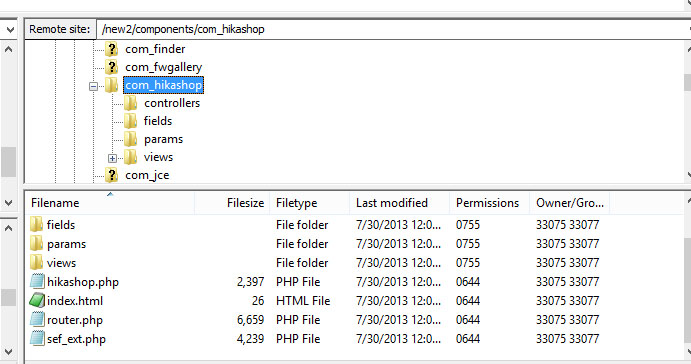Image resolution: width=691 pixels, height=364 pixels.
Task: Click the params folder icon in tree
Action: point(131,139)
